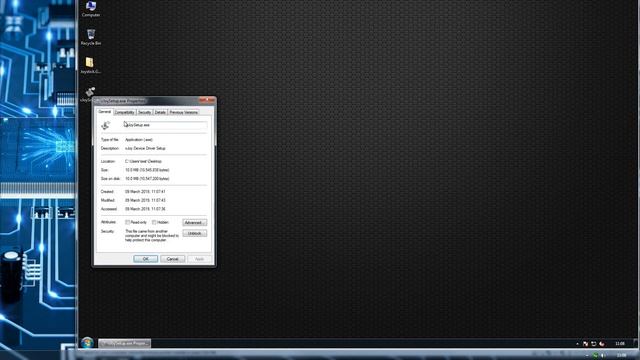Close the Properties dialog
This screenshot has height=360, width=640.
[x=207, y=100]
